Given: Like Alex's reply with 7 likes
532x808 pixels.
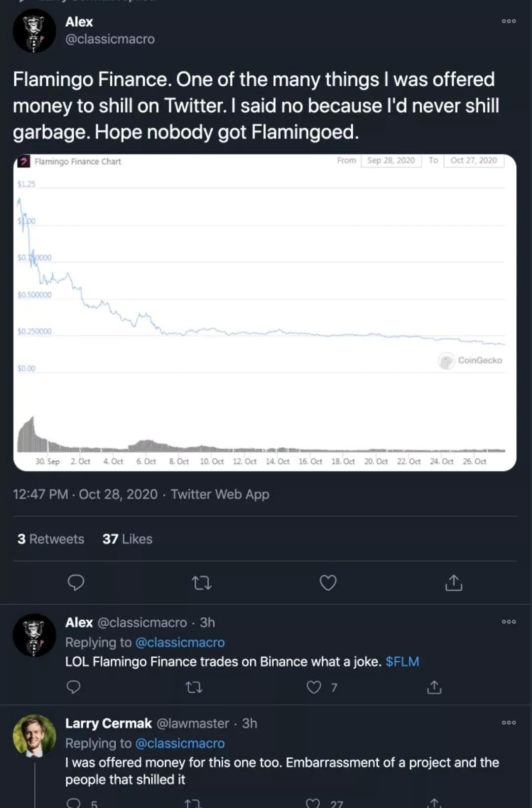Looking at the screenshot, I should [x=314, y=687].
